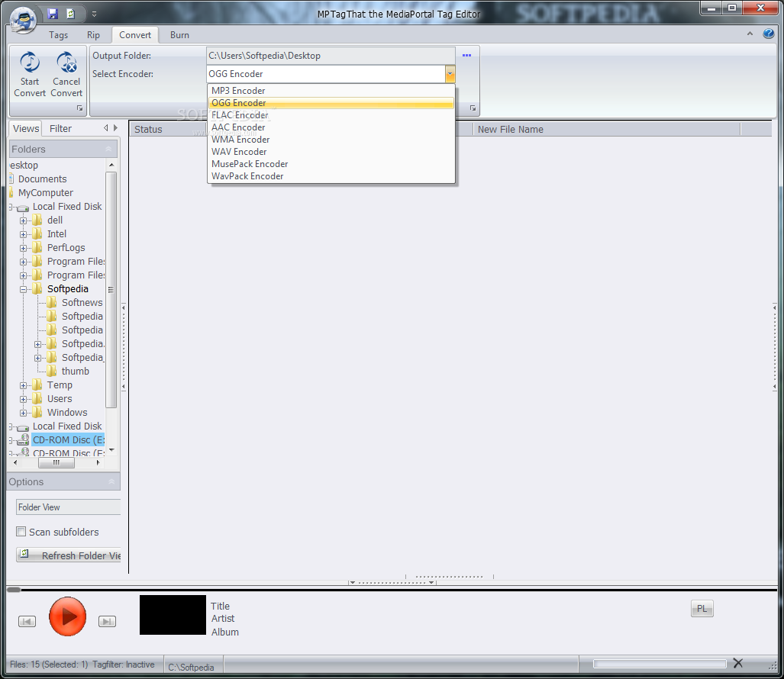
Task: Click the X icon in the status bar
Action: (x=737, y=663)
